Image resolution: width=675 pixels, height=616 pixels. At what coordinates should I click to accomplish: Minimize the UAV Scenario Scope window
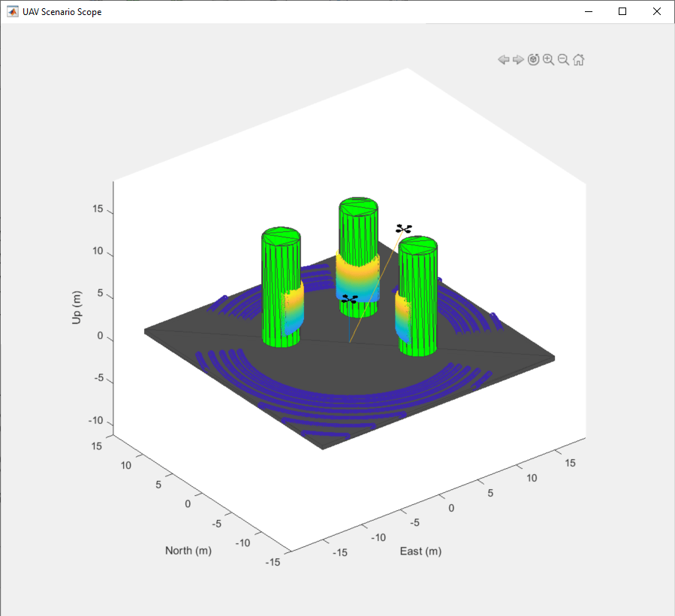click(588, 11)
